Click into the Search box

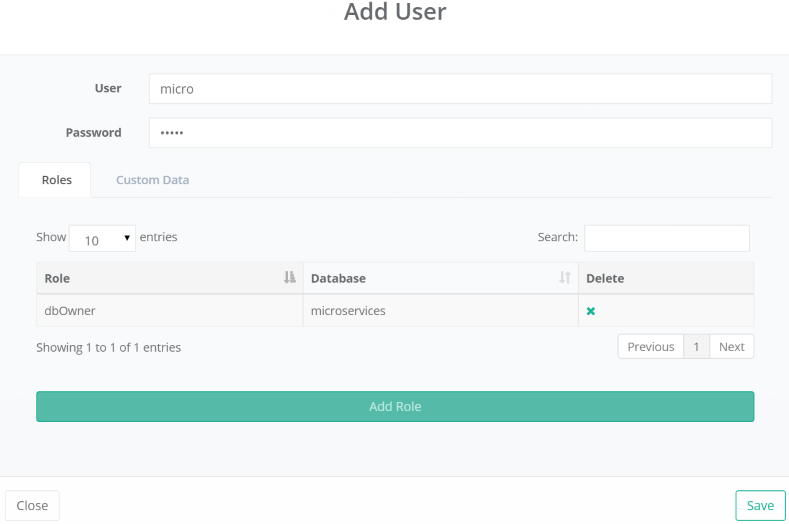click(666, 238)
